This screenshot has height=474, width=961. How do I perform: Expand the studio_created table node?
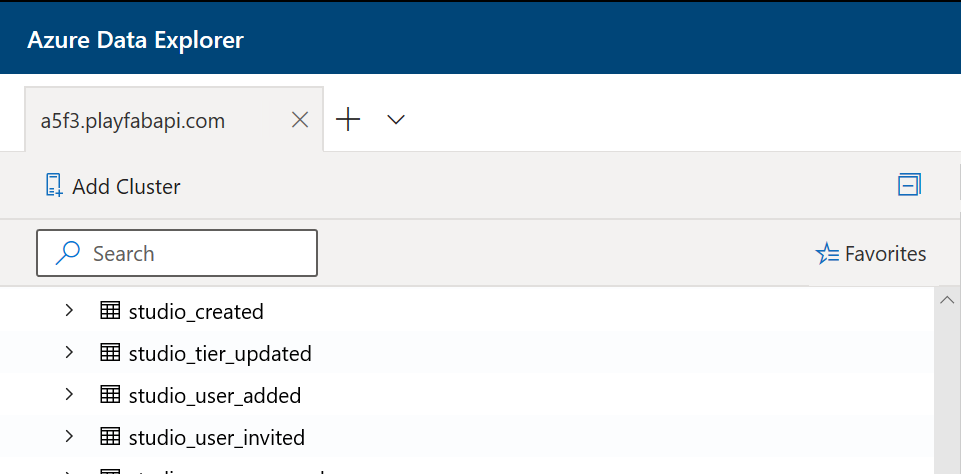(x=69, y=310)
